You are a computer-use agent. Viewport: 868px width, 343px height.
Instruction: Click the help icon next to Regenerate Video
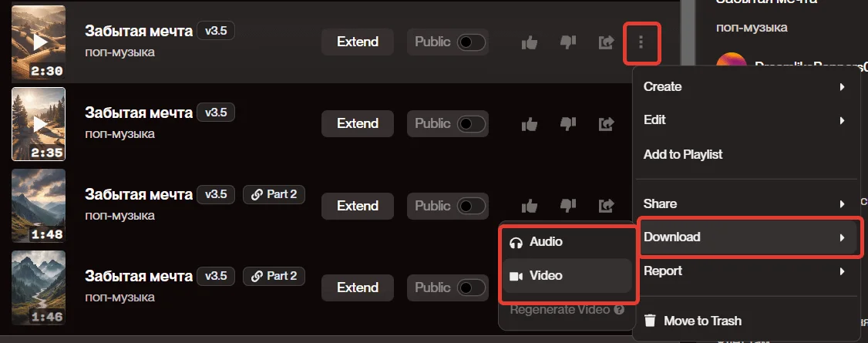[x=619, y=310]
